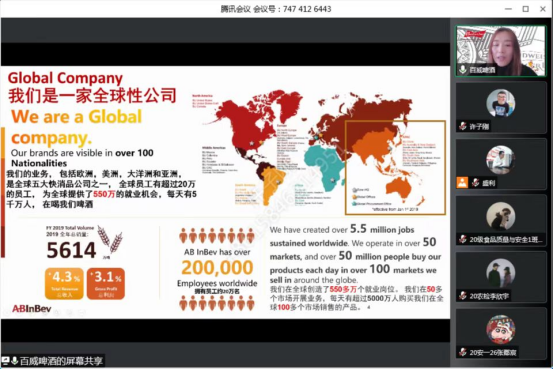Viewport: 553px width, 369px height.
Task: Click the orange person badge next to 盛利
Action: tap(462, 182)
